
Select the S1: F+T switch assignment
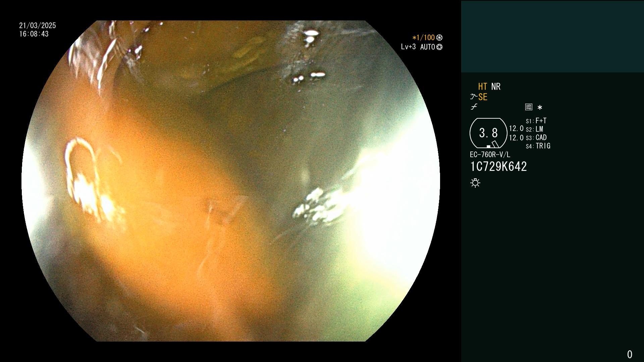pyautogui.click(x=536, y=121)
